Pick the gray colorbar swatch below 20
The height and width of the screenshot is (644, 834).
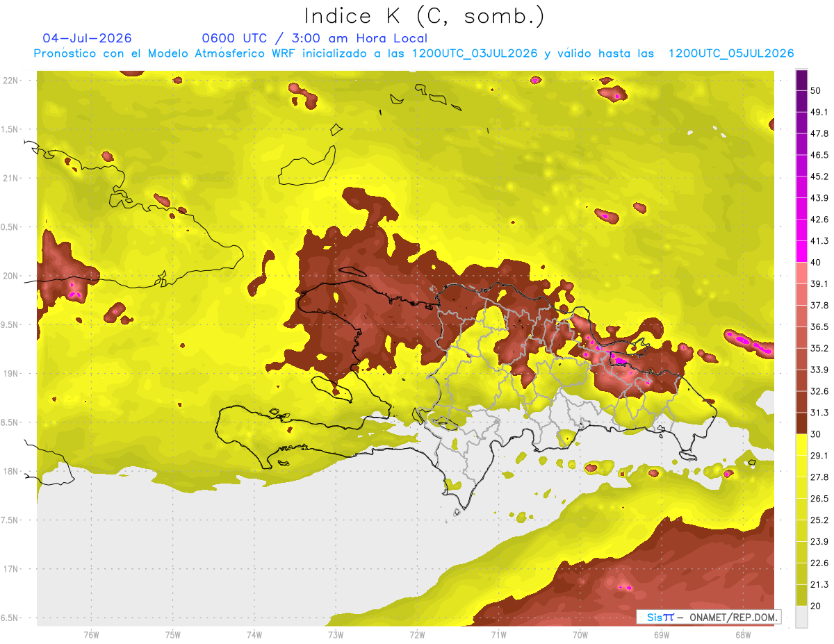802,616
